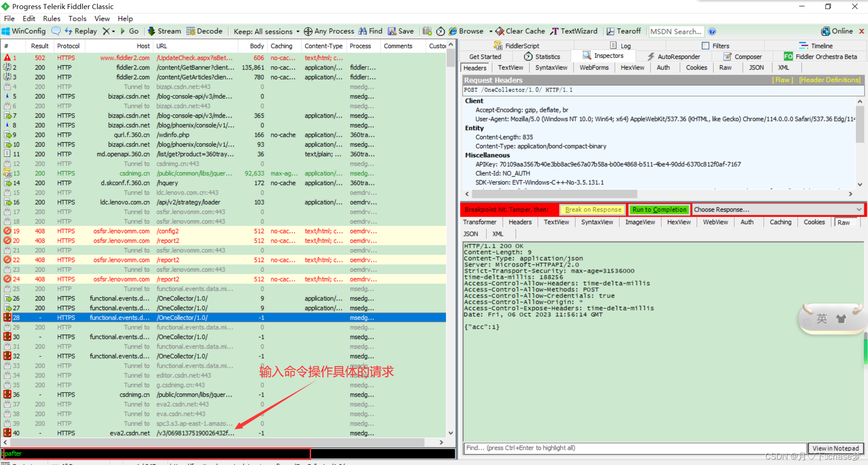Click the Remove sessions X icon
868x465 pixels.
(106, 31)
